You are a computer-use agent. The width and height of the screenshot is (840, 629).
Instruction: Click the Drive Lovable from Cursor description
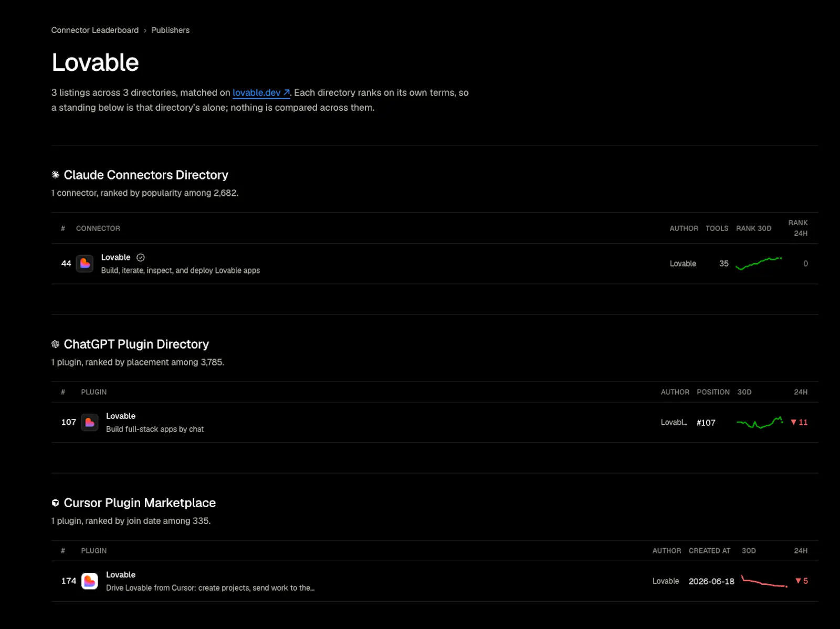pos(211,588)
